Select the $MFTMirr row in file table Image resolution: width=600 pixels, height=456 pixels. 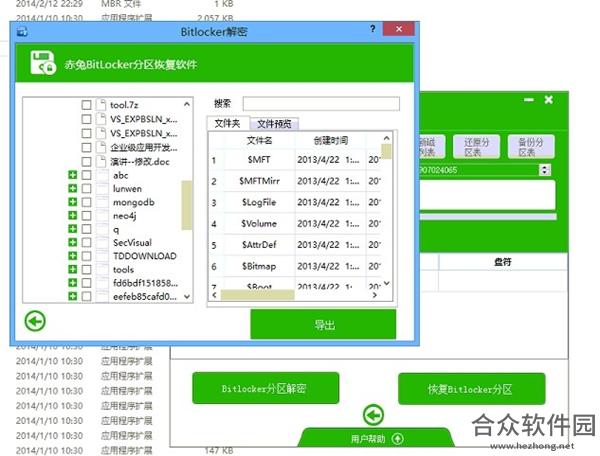point(295,181)
